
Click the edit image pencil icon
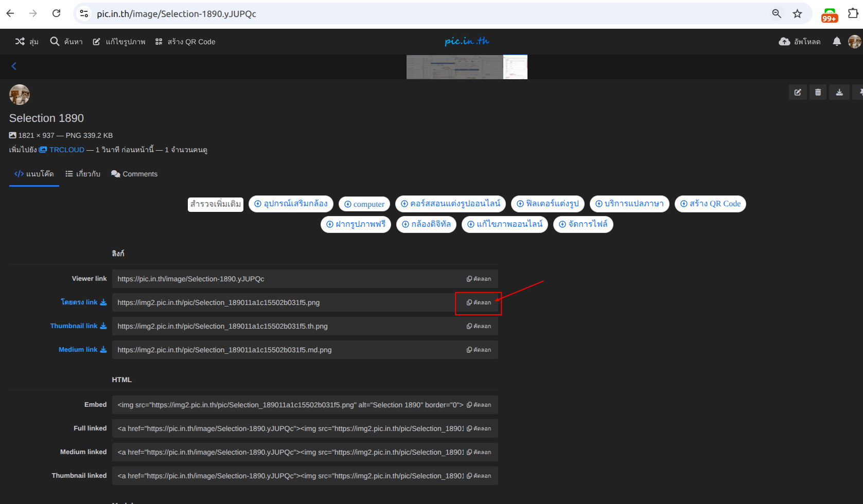coord(798,93)
